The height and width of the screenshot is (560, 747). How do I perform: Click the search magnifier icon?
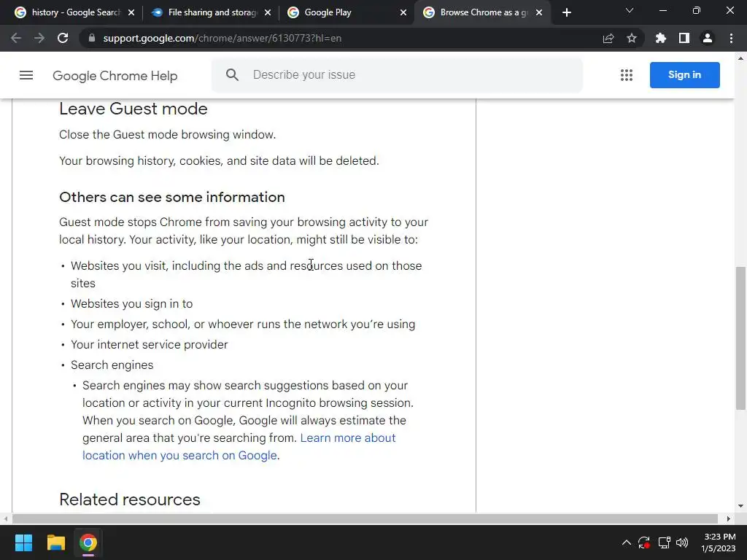pos(232,75)
